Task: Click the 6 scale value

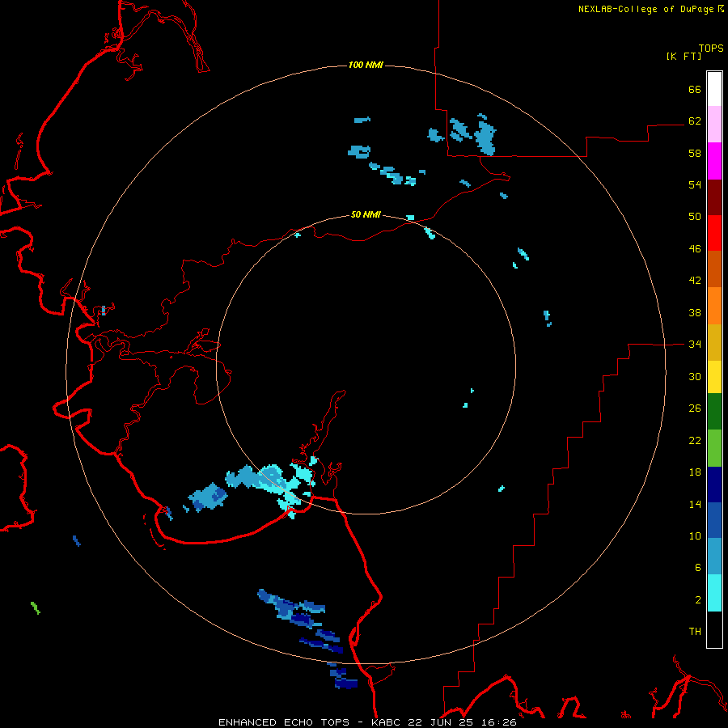Action: 698,567
